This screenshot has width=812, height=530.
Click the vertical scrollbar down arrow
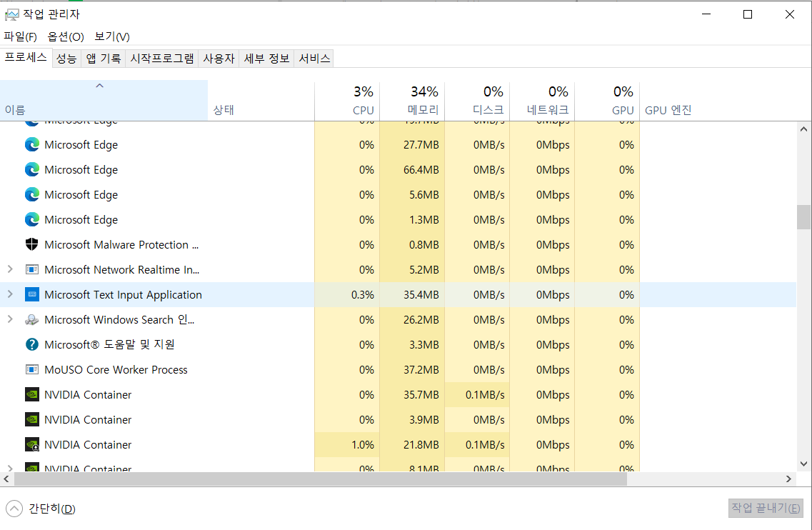point(803,464)
